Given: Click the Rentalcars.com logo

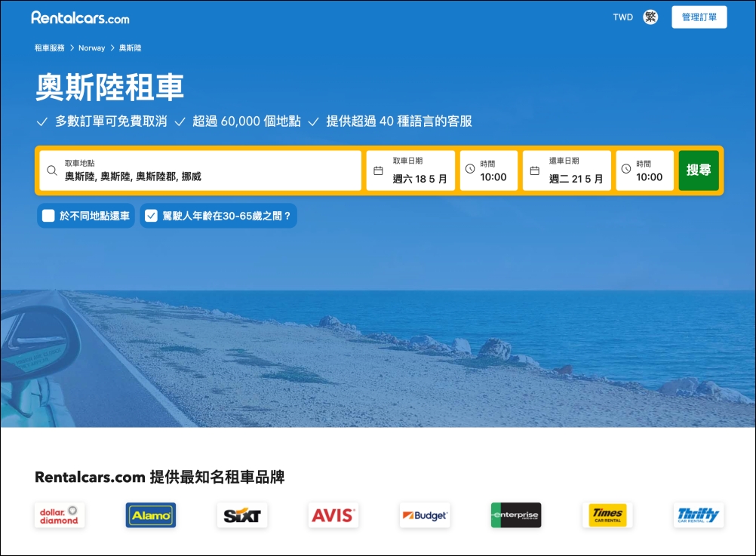Looking at the screenshot, I should pyautogui.click(x=80, y=18).
